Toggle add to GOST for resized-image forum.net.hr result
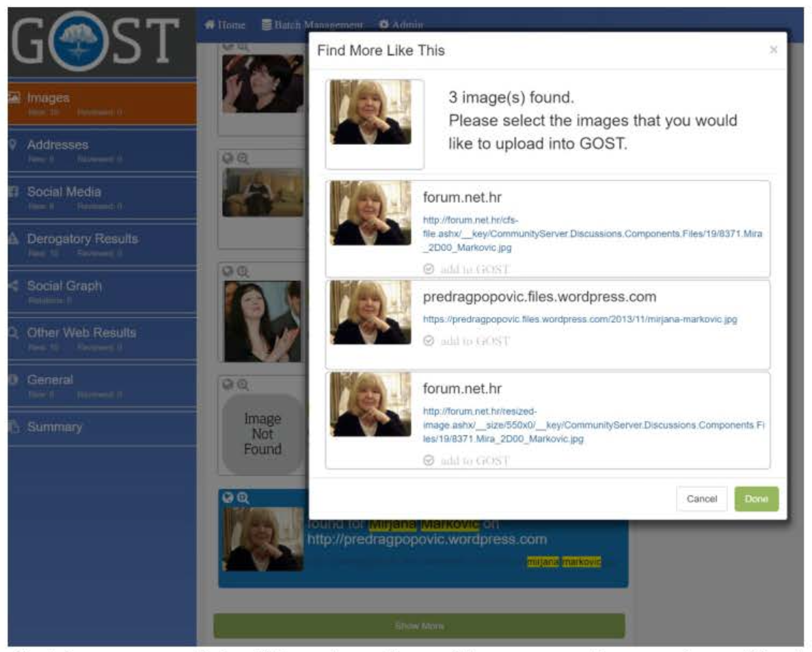The width and height of the screenshot is (812, 652). [467, 461]
